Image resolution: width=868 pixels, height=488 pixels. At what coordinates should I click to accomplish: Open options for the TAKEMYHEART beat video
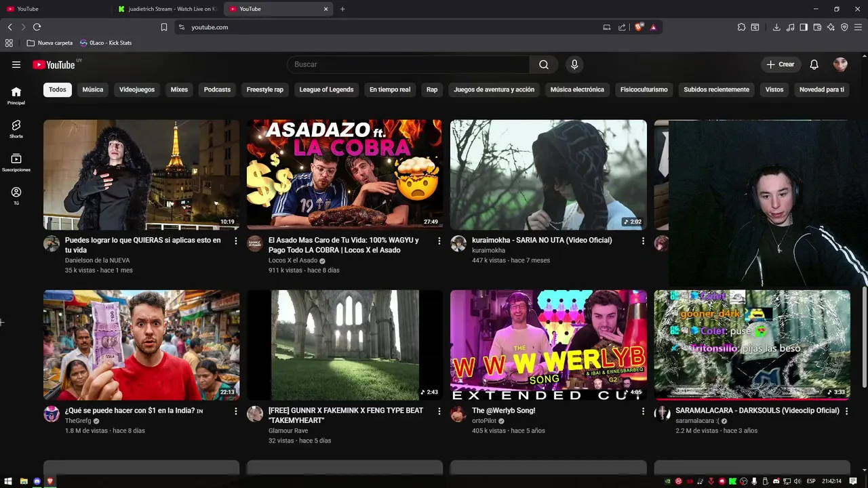click(439, 411)
